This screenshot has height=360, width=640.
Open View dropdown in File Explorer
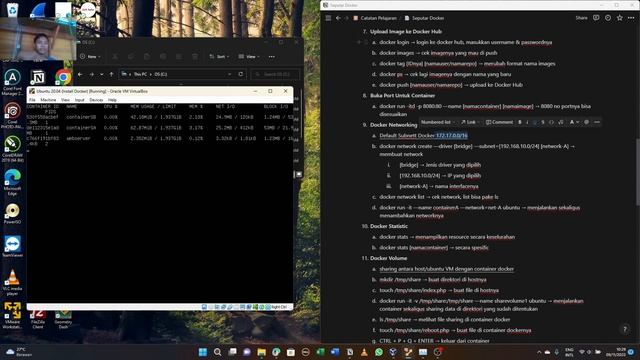pyautogui.click(x=249, y=56)
